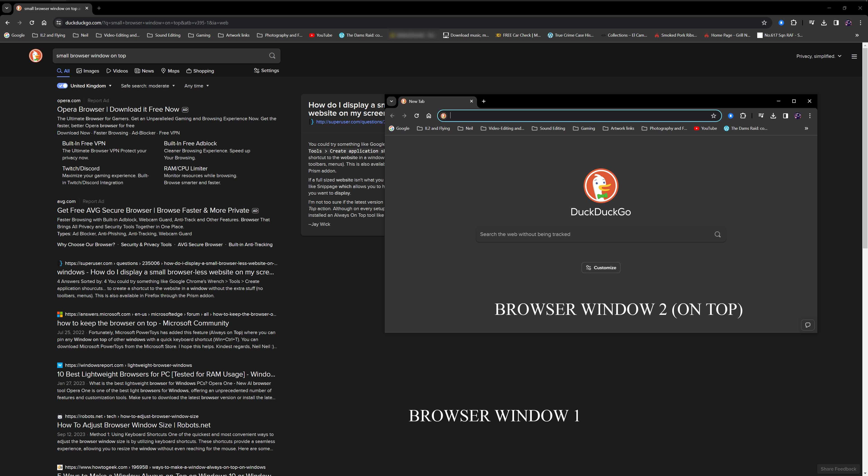Close the small browser window on top tab

(87, 8)
